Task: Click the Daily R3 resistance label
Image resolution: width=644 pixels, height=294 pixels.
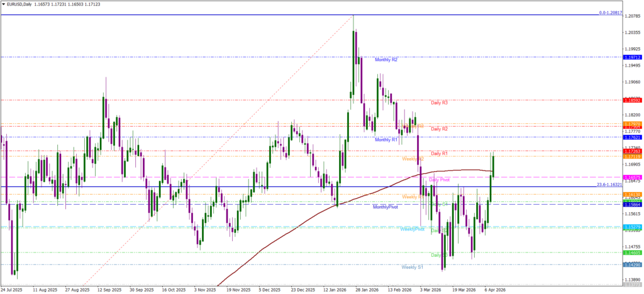Action: [x=439, y=102]
